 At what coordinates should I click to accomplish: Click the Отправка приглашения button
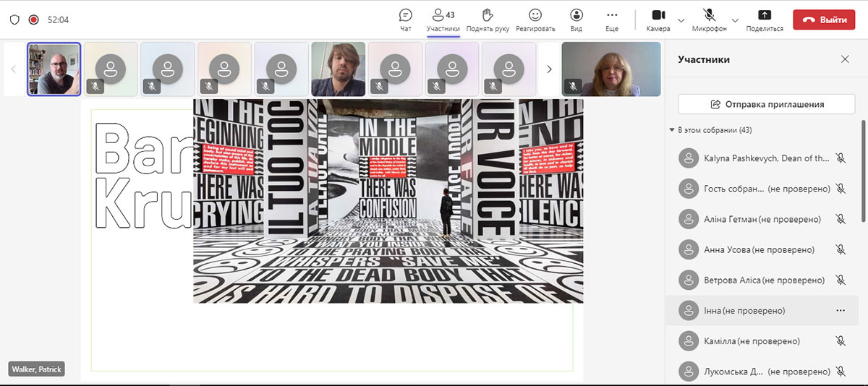(766, 104)
